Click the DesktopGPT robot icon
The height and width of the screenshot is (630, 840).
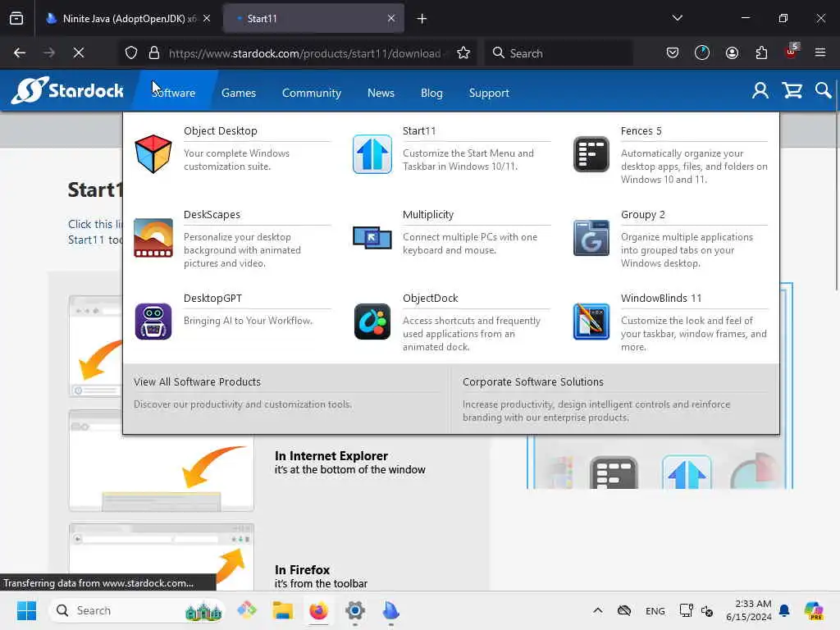(x=153, y=322)
